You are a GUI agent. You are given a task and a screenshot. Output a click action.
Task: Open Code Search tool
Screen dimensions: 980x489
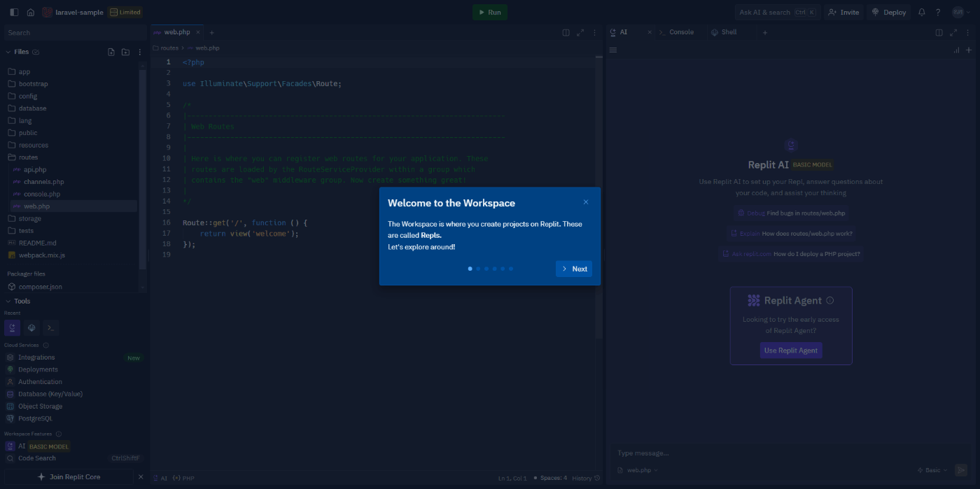(73, 458)
